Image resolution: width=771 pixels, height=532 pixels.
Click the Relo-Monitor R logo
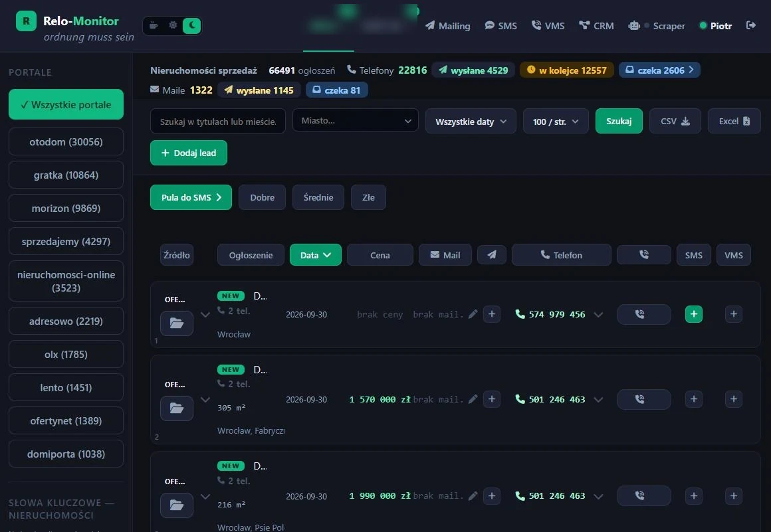26,21
